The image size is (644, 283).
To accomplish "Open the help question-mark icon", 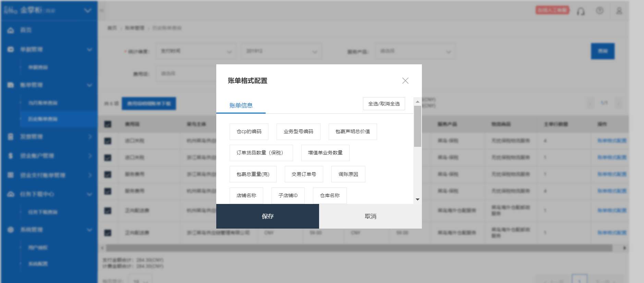I will [600, 11].
